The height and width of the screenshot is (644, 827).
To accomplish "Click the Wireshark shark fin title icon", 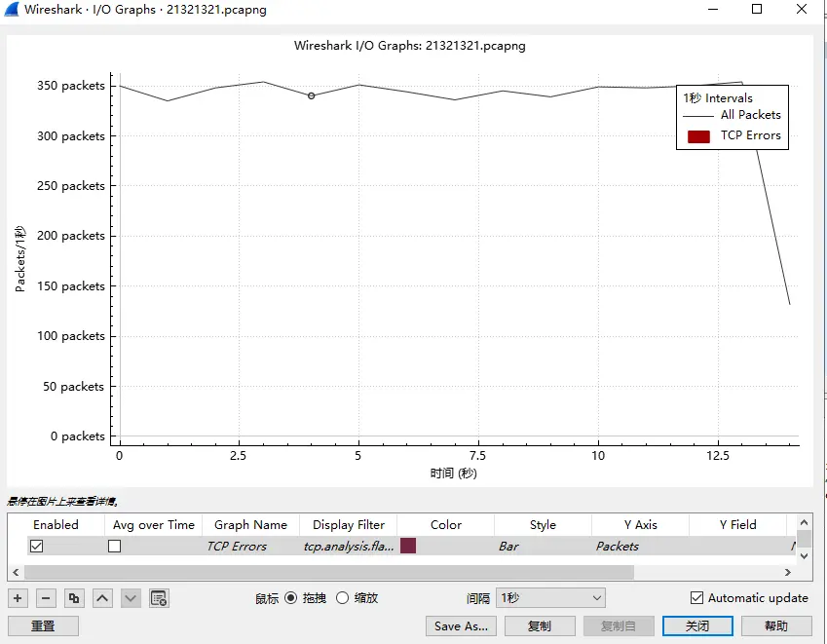I will (11, 10).
